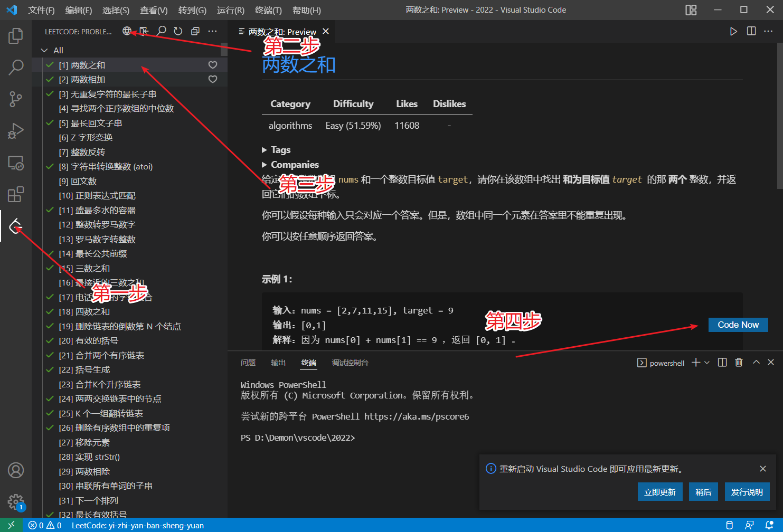Toggle favorite heart for 两数之和
The height and width of the screenshot is (532, 783).
213,65
